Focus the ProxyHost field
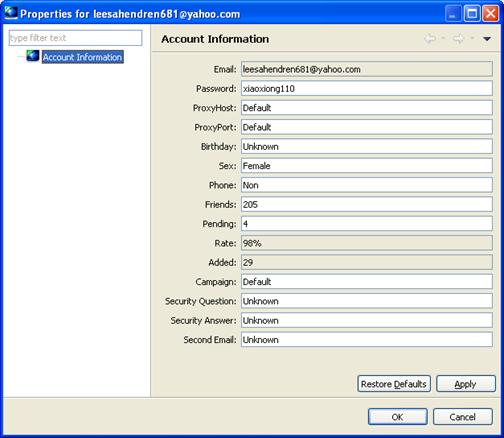The image size is (504, 438). point(367,108)
